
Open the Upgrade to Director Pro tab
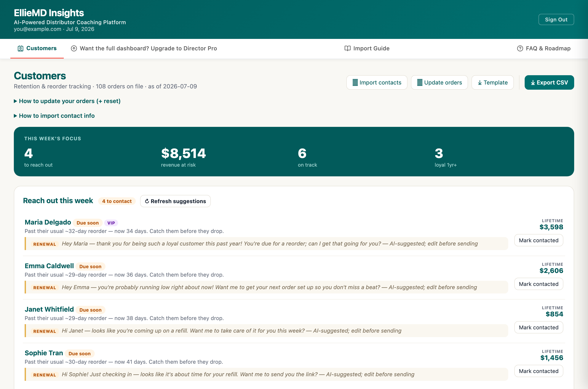pyautogui.click(x=144, y=48)
